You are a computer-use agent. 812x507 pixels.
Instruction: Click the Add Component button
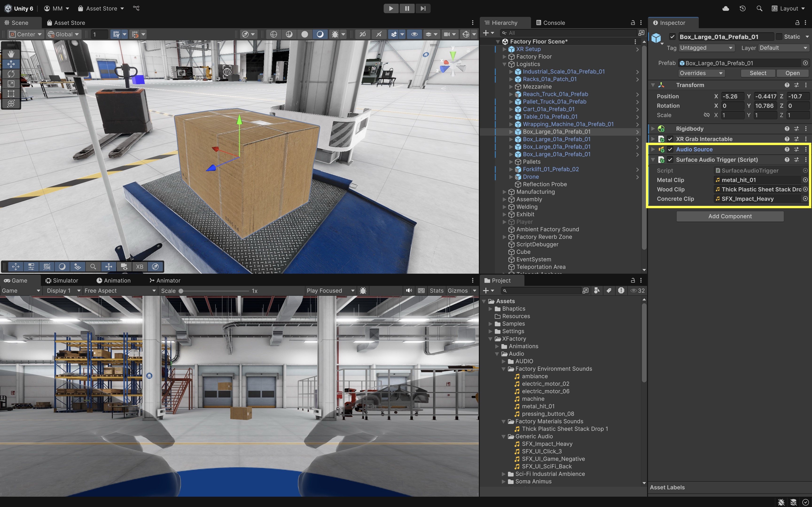730,216
